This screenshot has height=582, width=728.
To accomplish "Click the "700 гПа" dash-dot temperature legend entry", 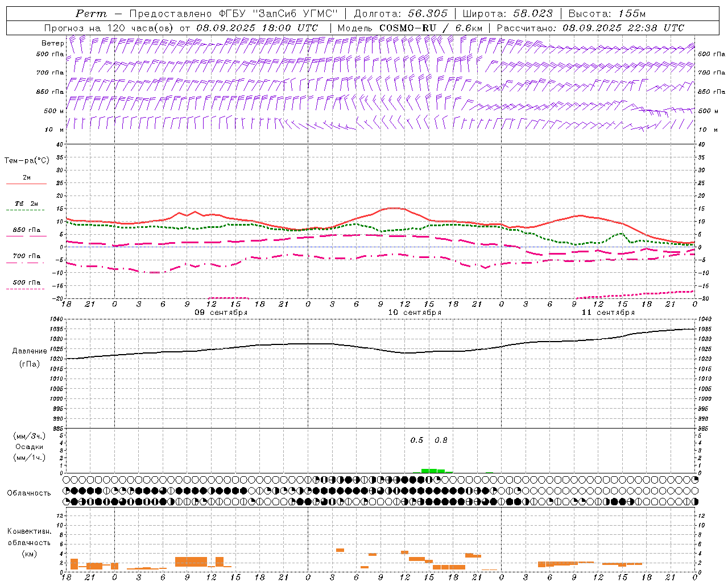I will [26, 259].
